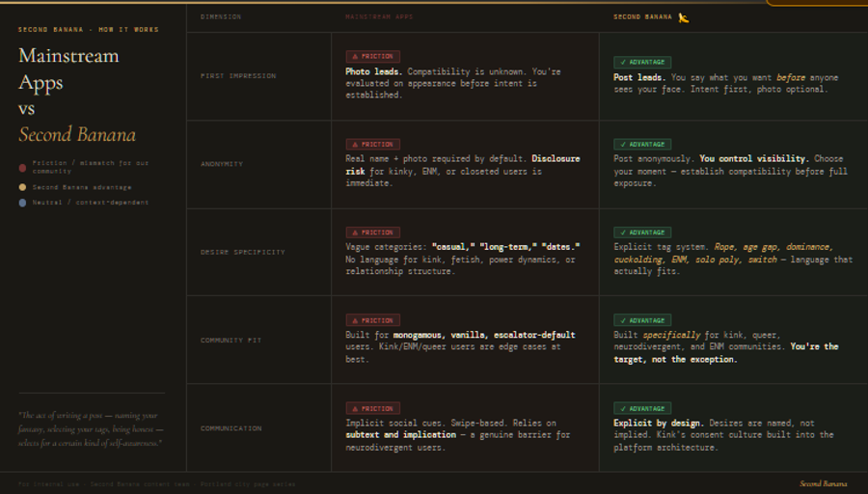Click the DESIRE SPECIFICITY row label

point(242,252)
